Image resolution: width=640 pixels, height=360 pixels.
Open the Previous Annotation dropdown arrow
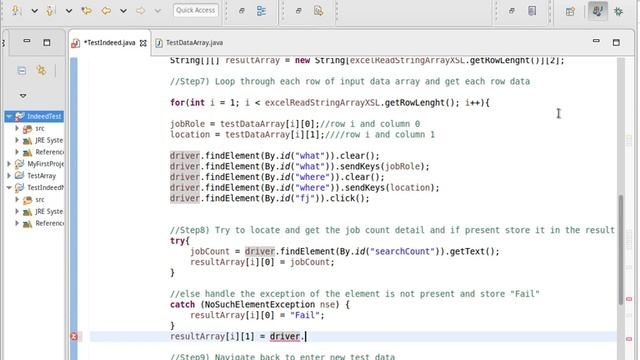click(69, 11)
